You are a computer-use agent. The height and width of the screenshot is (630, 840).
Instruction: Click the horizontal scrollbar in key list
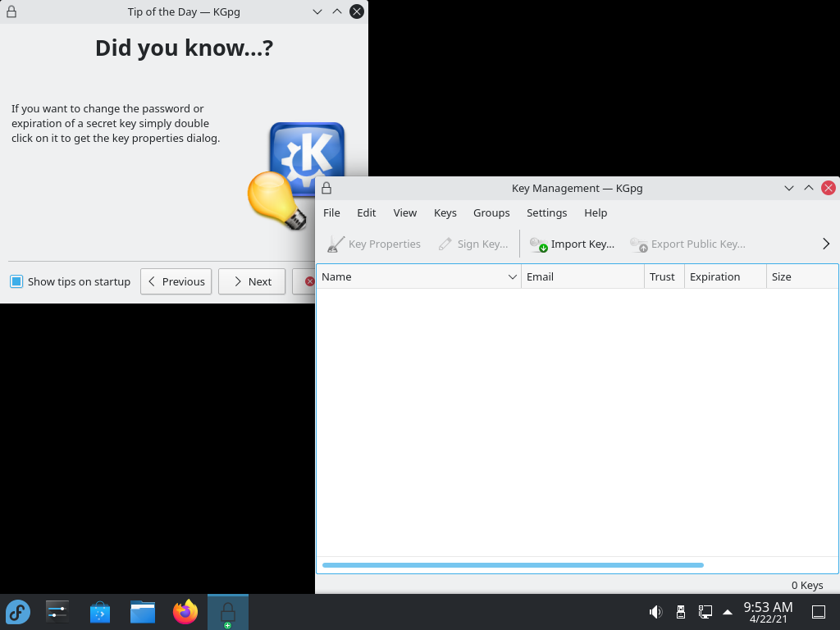click(513, 565)
